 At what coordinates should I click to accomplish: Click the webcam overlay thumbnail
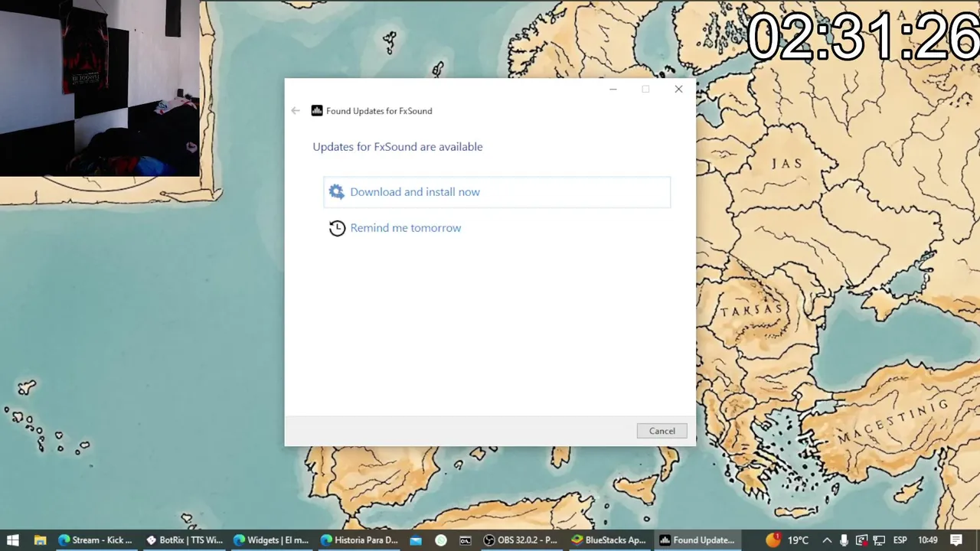point(100,88)
